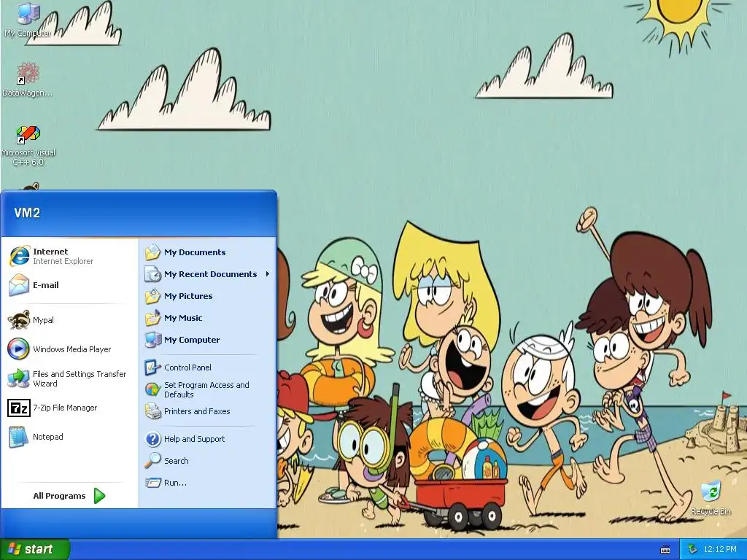The height and width of the screenshot is (560, 747).
Task: Select the Run... entry
Action: point(175,483)
